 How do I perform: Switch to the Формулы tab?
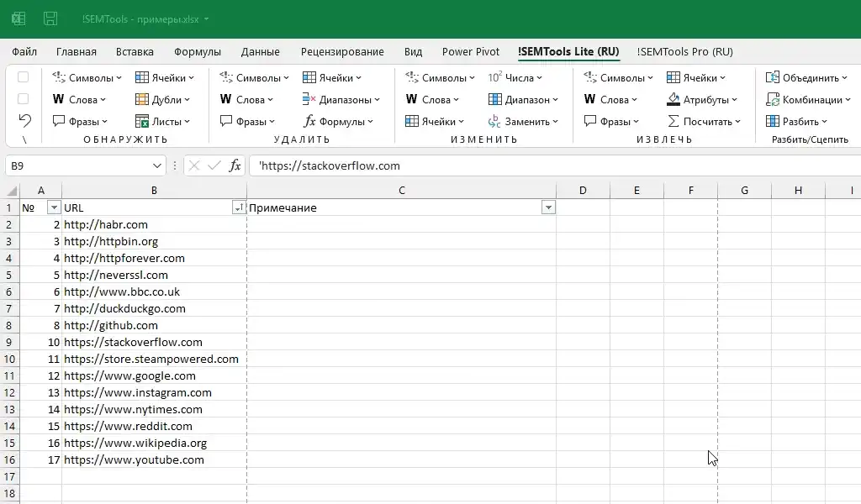pos(197,51)
